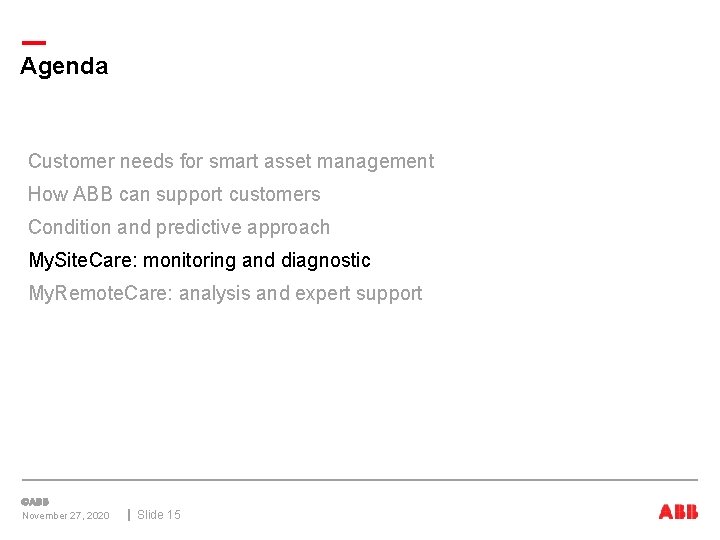720x540 pixels.
Task: Click the red dash above Agenda
Action: click(x=33, y=43)
